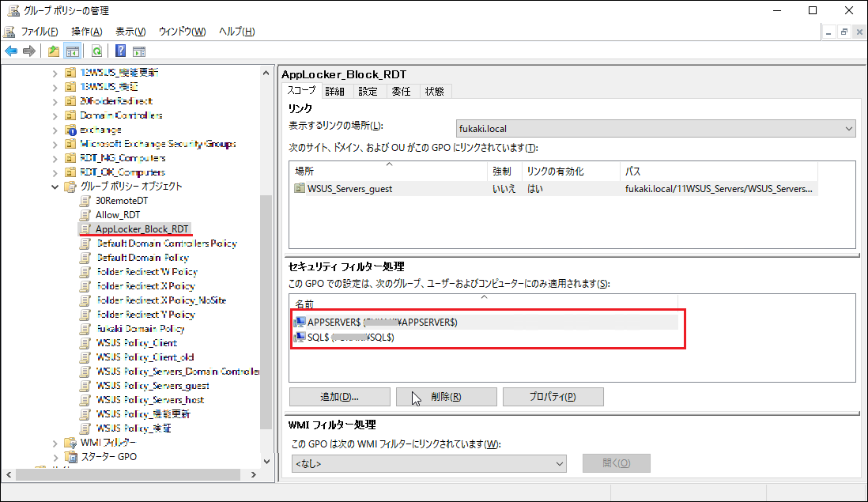Click the blue Back arrow in toolbar
Viewport: 868px width, 502px height.
11,51
